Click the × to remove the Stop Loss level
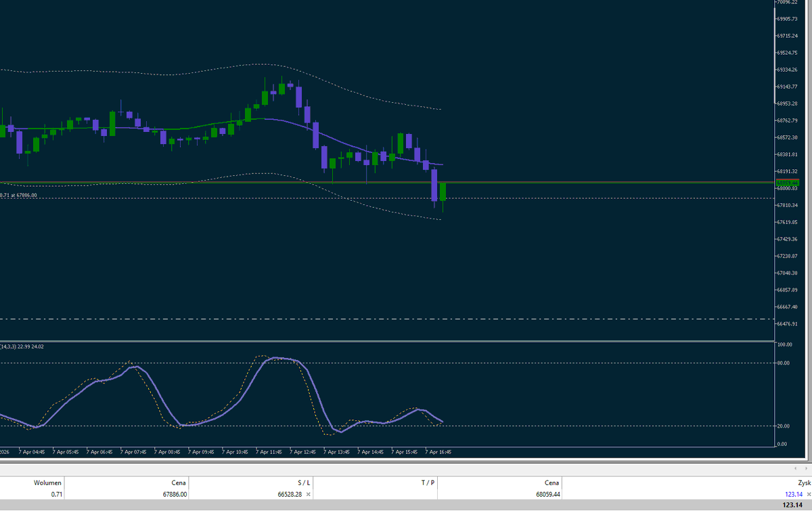The width and height of the screenshot is (812, 521). 308,494
